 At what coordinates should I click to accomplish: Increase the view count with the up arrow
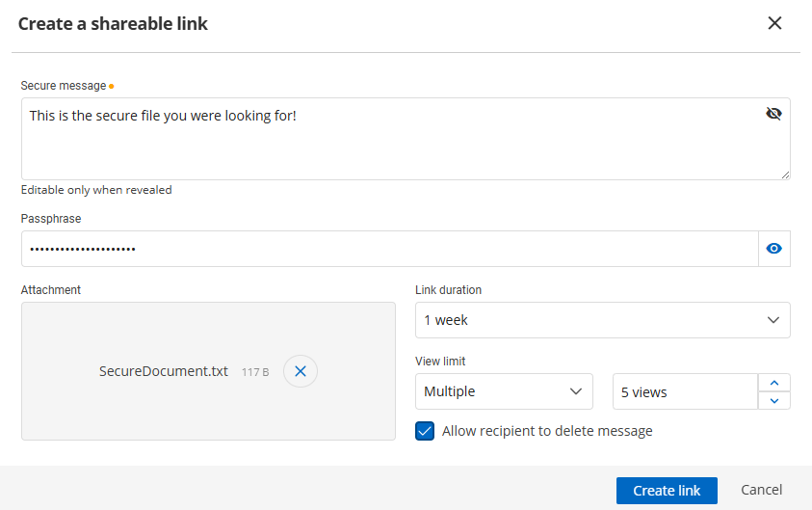click(x=774, y=383)
